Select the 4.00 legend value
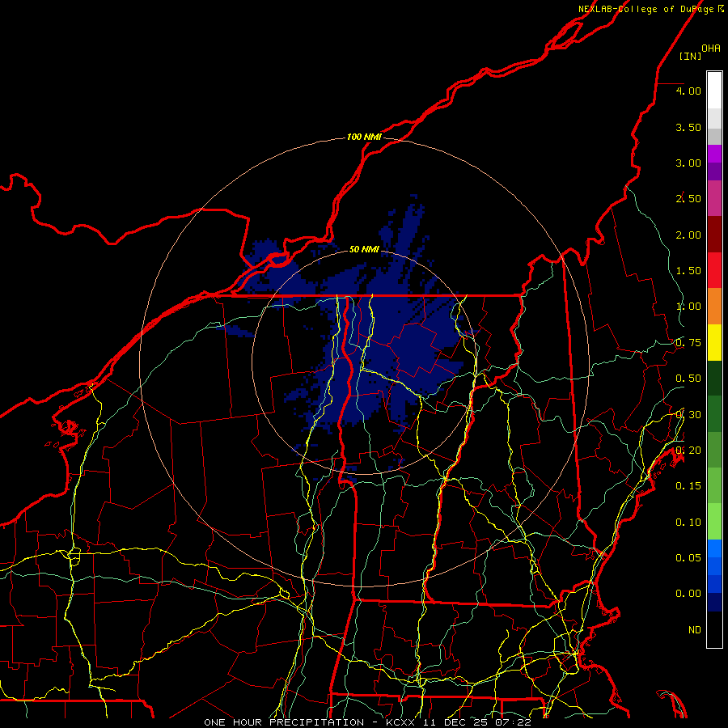The height and width of the screenshot is (728, 728). (x=688, y=91)
